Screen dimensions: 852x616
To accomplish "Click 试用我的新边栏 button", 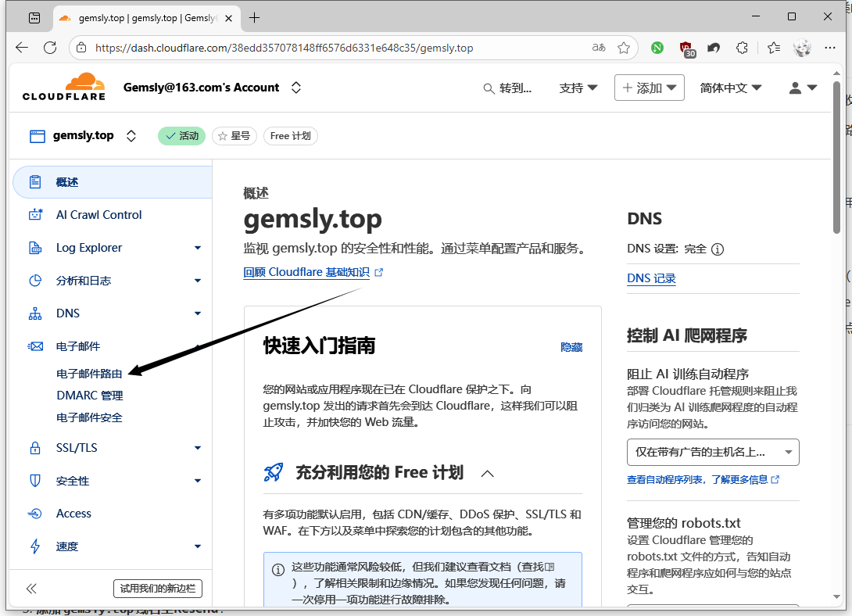I will (158, 589).
